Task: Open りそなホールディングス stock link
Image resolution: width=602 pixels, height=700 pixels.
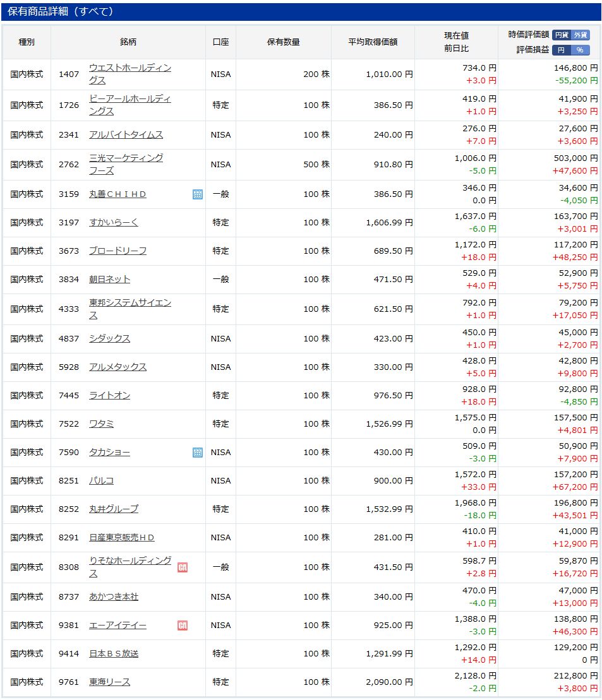Action: pos(130,567)
